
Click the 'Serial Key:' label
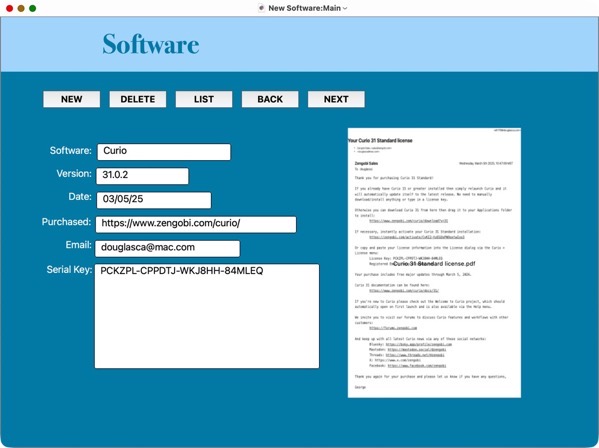click(x=69, y=270)
